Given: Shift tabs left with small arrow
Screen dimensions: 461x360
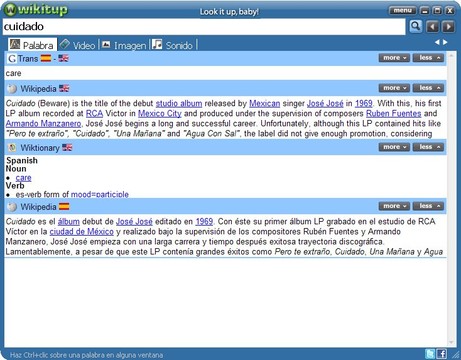Looking at the screenshot, I should pyautogui.click(x=437, y=42).
